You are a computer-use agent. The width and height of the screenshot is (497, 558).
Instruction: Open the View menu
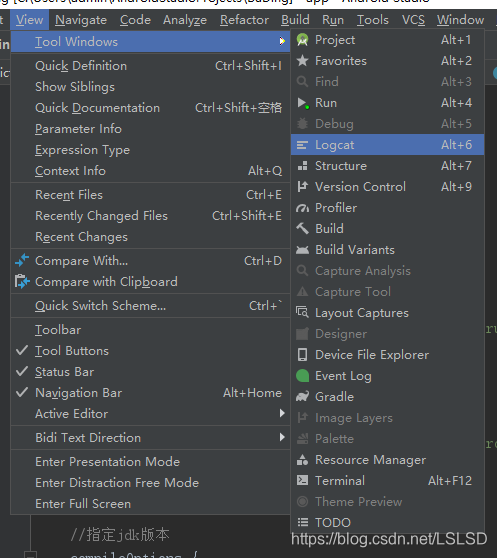(x=30, y=20)
